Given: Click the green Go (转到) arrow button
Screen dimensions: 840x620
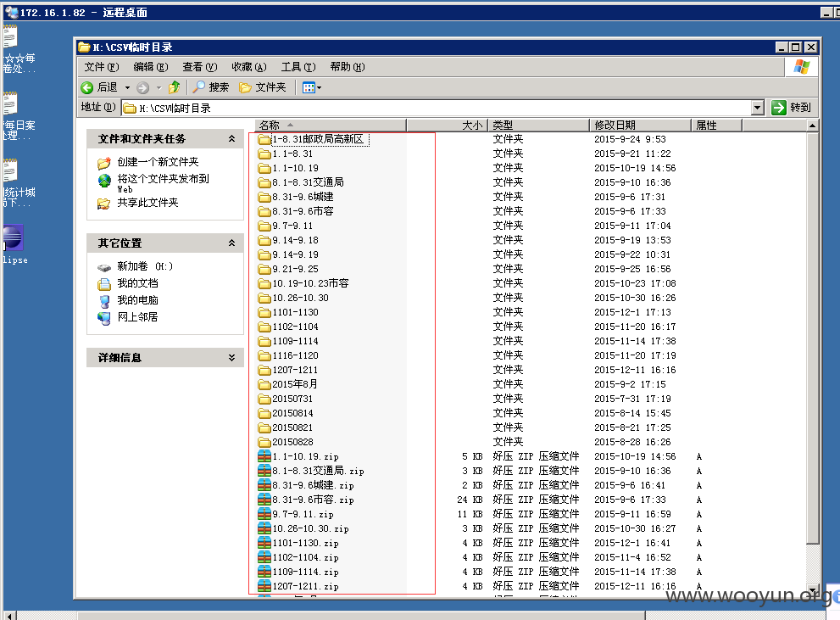Looking at the screenshot, I should tap(778, 108).
